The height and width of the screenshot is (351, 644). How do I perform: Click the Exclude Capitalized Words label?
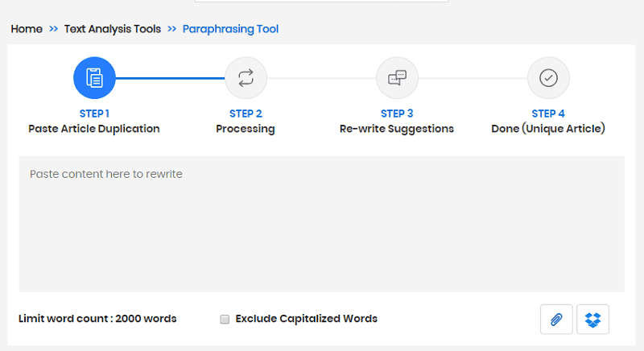point(307,319)
